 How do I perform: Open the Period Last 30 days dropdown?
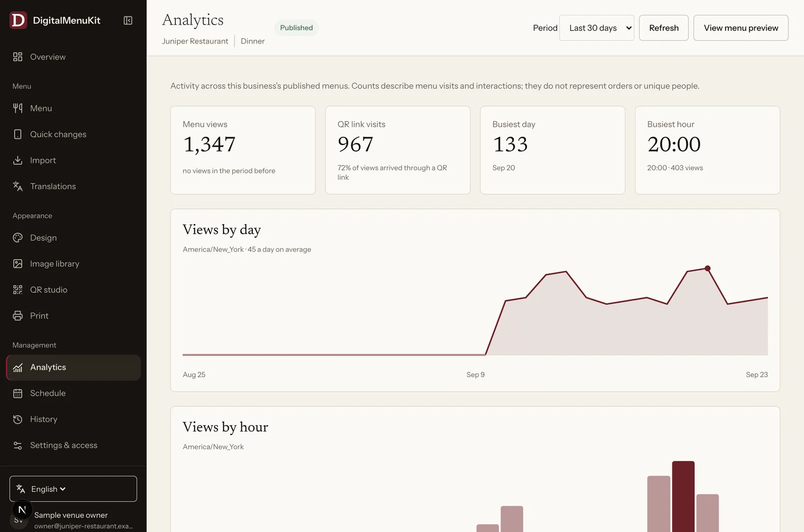click(x=596, y=28)
